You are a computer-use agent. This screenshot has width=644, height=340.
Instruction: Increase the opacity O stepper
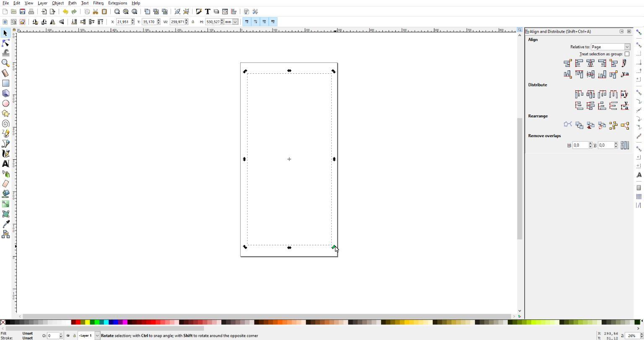61,334
